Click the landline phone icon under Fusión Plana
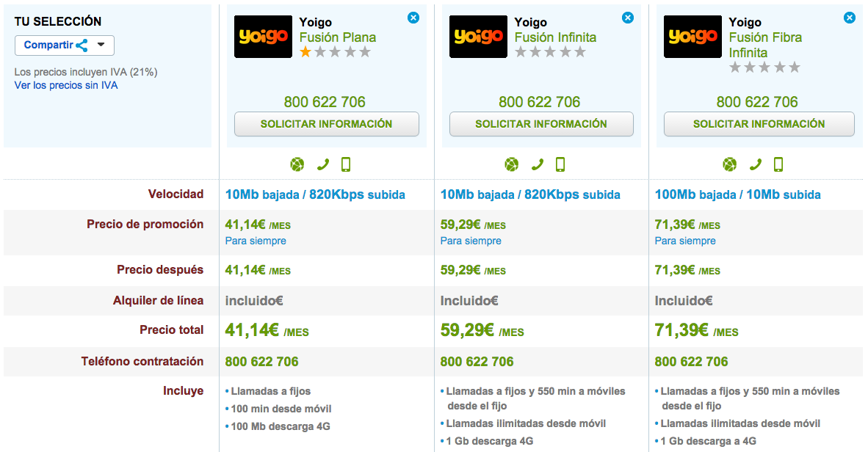This screenshot has height=452, width=868. [x=322, y=164]
